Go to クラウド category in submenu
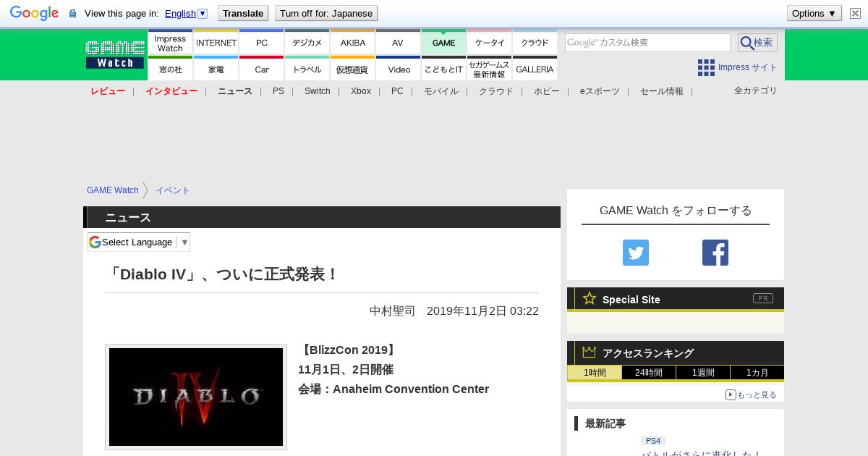Viewport: 868px width, 456px height. pos(496,91)
